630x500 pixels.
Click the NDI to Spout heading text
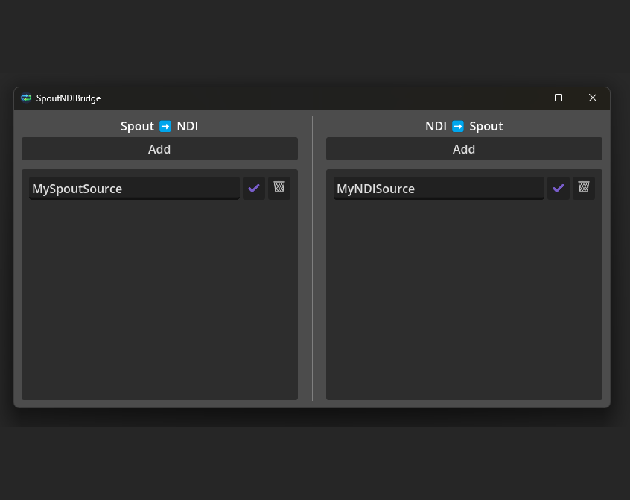(x=435, y=126)
